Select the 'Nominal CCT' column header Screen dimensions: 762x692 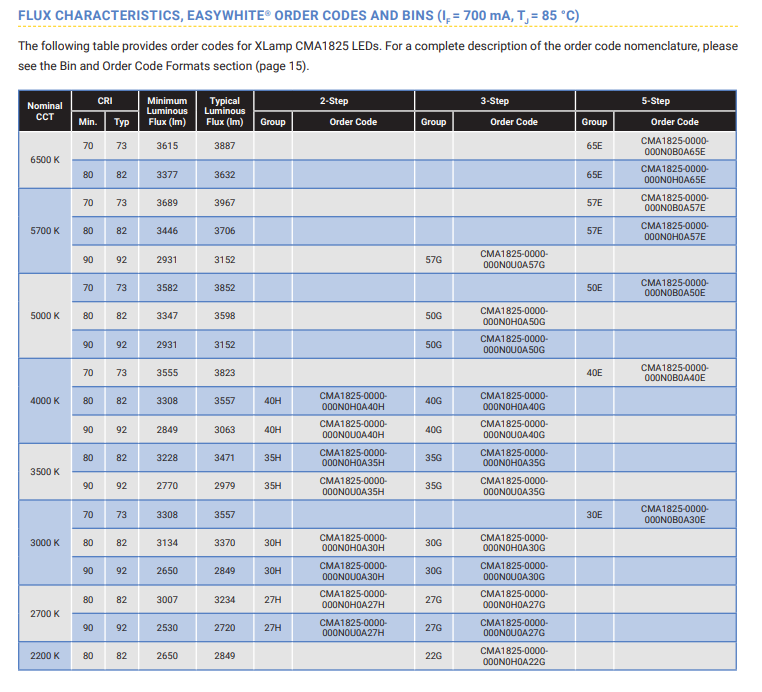[x=45, y=111]
